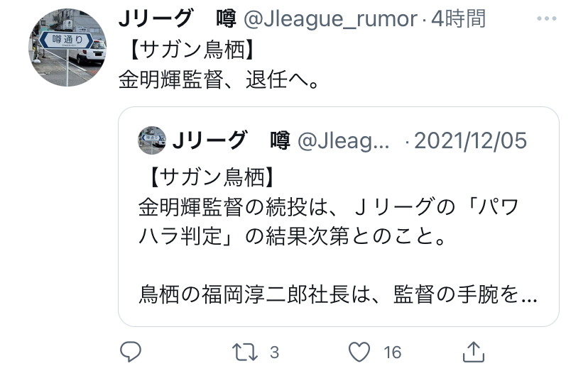Open the share upload icon

pos(473,352)
